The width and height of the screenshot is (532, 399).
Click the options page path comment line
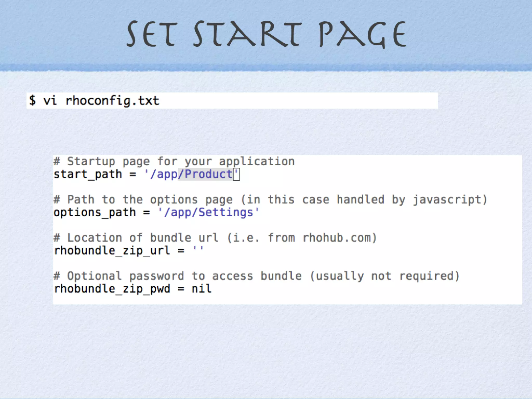[270, 200]
